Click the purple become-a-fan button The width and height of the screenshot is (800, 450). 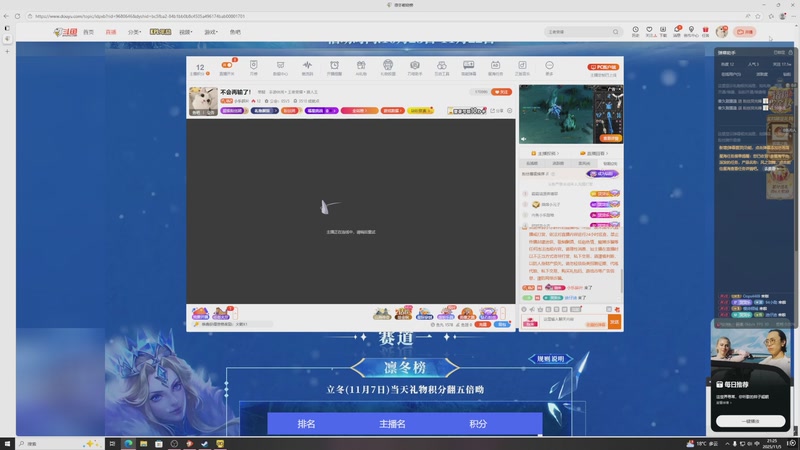(x=603, y=174)
